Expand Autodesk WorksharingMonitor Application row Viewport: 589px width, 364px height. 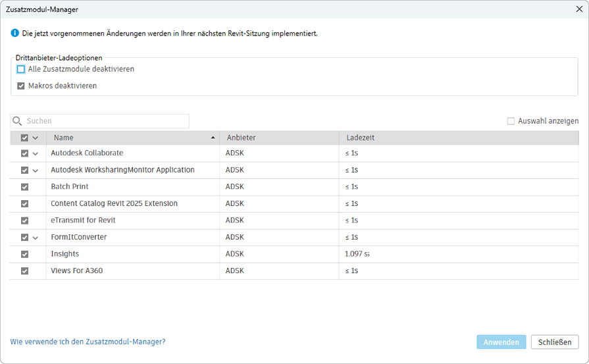pyautogui.click(x=36, y=170)
